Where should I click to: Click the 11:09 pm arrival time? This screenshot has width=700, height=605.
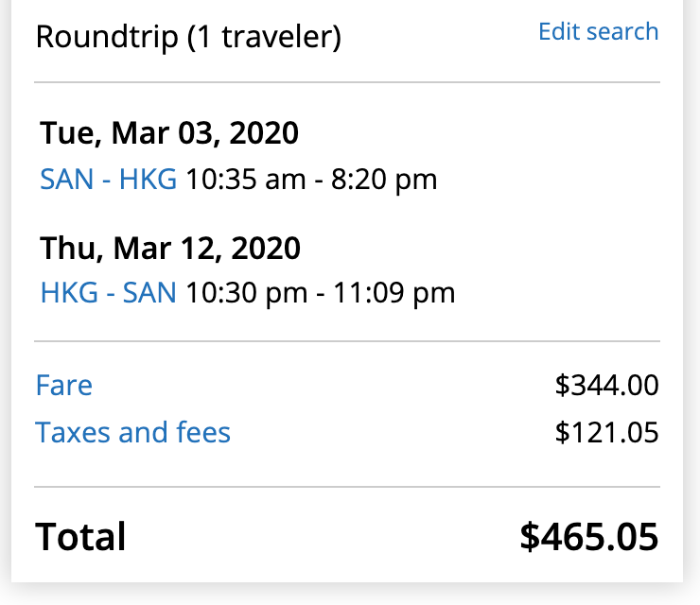click(x=393, y=293)
